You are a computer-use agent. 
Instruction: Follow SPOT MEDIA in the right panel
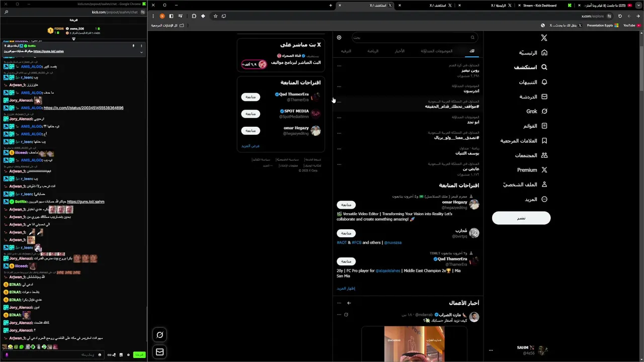tap(251, 114)
